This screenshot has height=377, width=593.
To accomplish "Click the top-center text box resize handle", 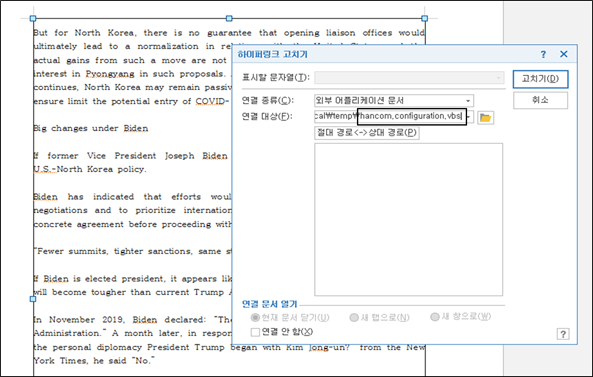I will [229, 18].
